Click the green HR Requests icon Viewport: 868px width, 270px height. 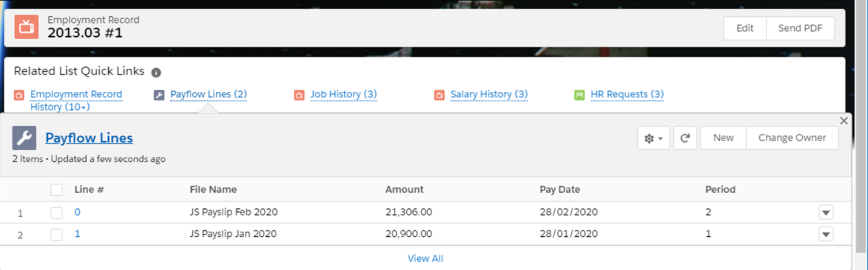coord(579,95)
